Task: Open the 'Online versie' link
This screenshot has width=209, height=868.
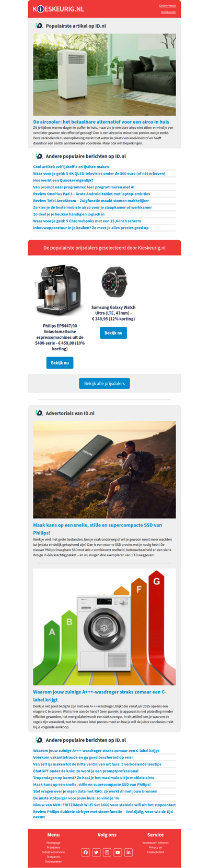Action: [x=167, y=6]
